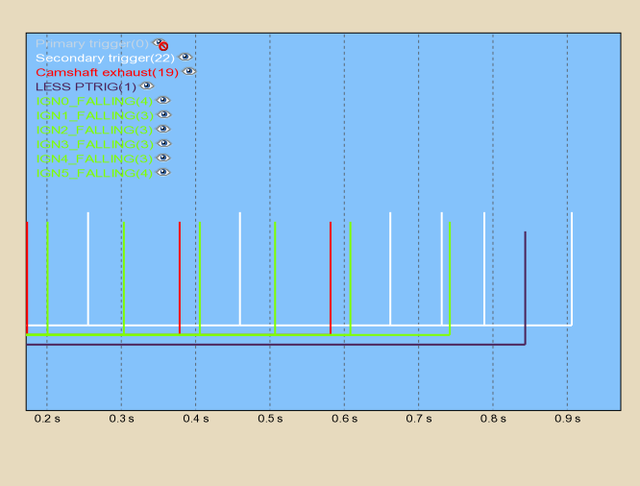The image size is (640, 486).
Task: Hide the Secondary trigger trace
Action: pos(185,58)
